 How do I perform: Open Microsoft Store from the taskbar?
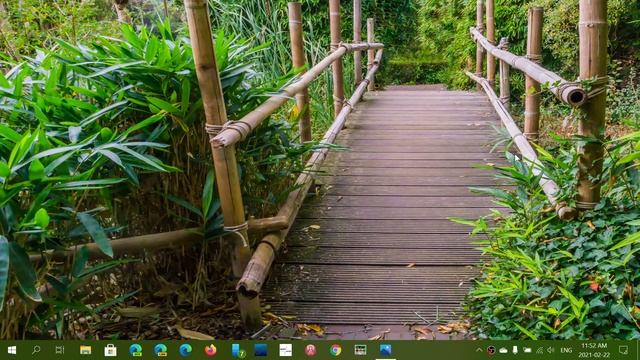point(110,350)
